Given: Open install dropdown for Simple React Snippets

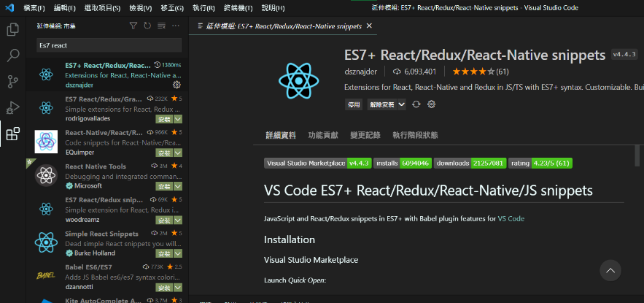Looking at the screenshot, I should 178,253.
